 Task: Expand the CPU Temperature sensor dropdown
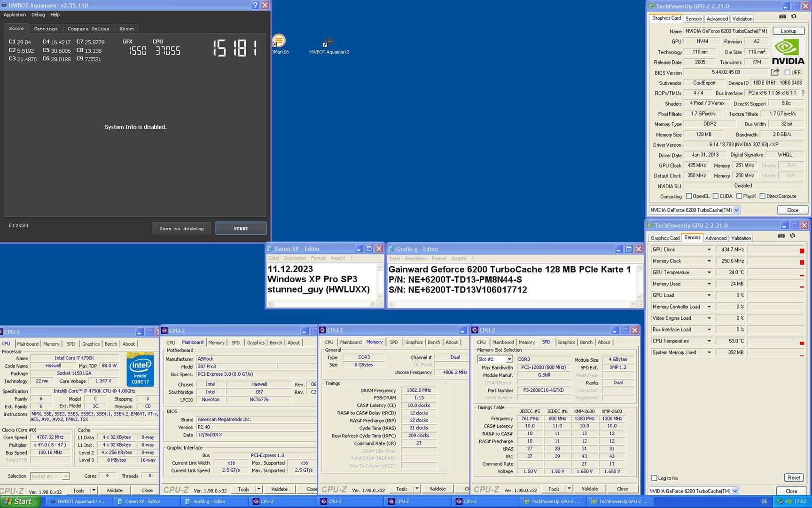click(x=709, y=341)
